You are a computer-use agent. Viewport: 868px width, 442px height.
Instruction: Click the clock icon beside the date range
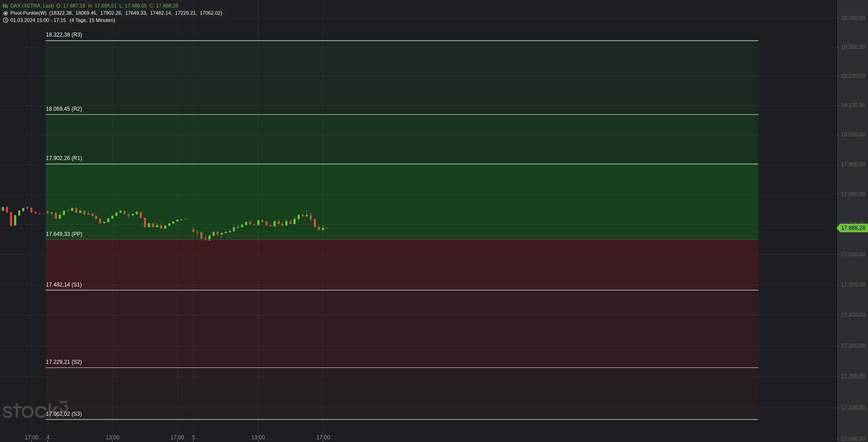(5, 20)
